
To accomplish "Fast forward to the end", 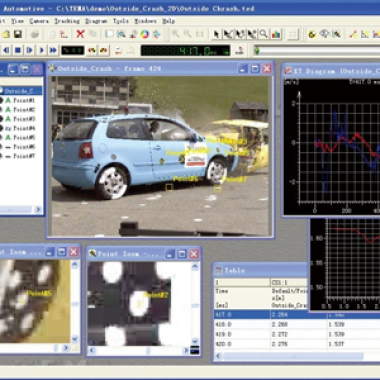I will tap(53, 50).
